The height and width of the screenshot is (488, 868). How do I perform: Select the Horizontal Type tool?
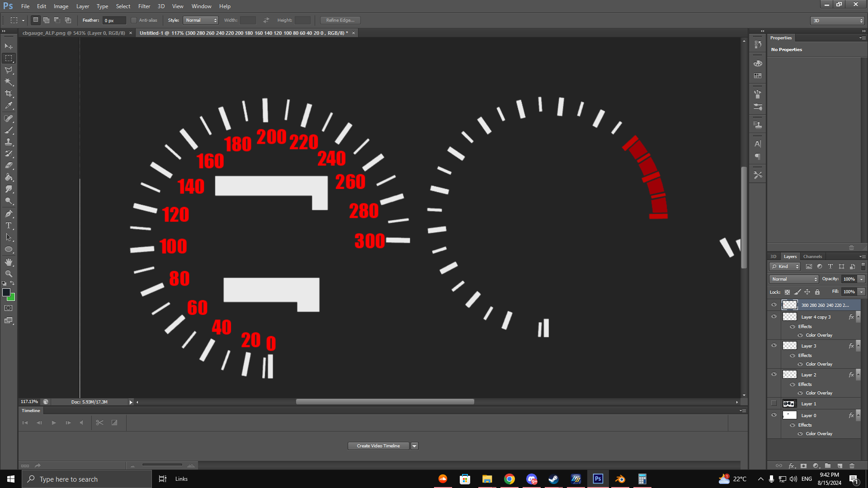[9, 225]
